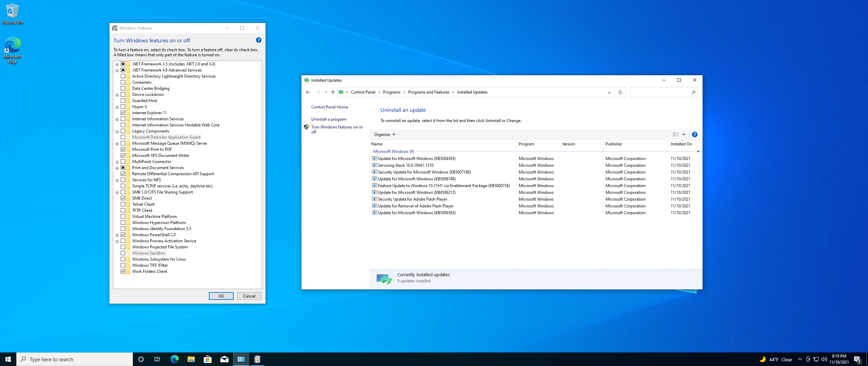The width and height of the screenshot is (868, 366).
Task: Click taskbar search field Type here to search
Action: click(x=75, y=359)
